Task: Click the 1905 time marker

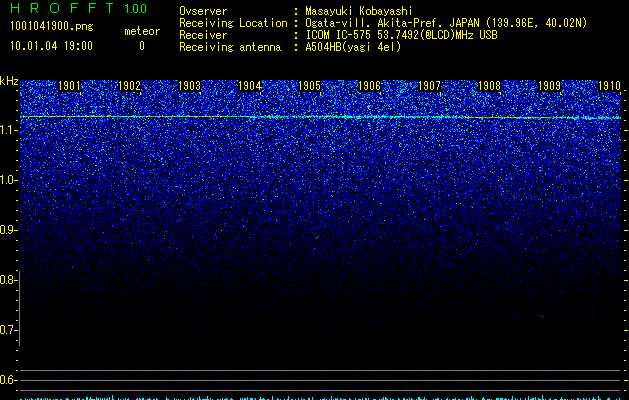Action: point(309,86)
